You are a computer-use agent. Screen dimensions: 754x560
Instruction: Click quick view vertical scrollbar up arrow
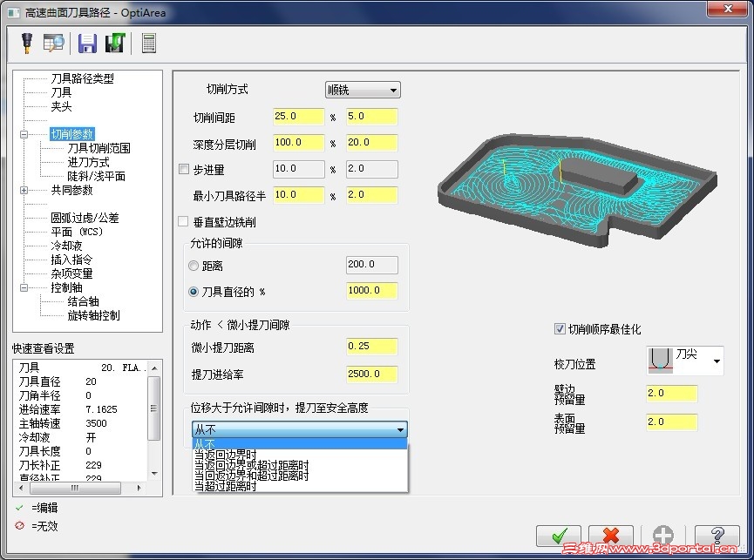pos(154,368)
